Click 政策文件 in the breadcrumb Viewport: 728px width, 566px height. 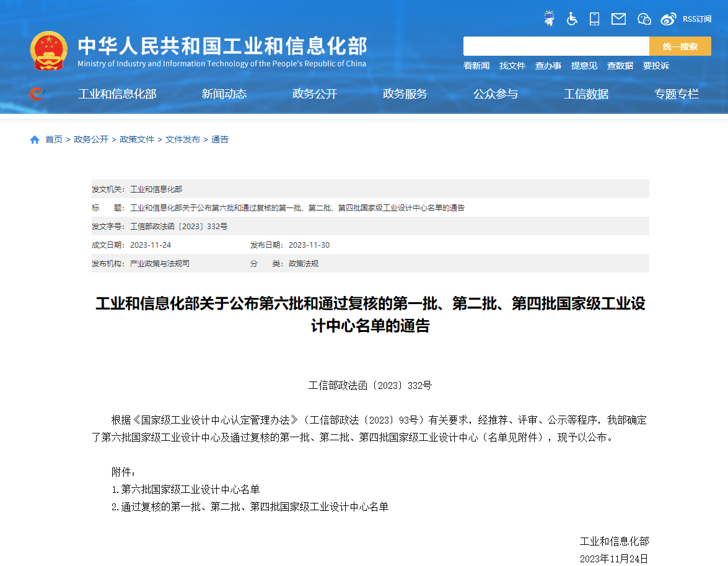(x=137, y=140)
